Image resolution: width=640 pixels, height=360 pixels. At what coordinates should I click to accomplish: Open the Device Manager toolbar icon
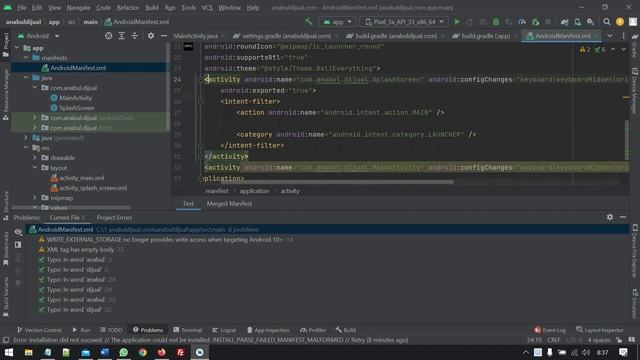[x=578, y=22]
